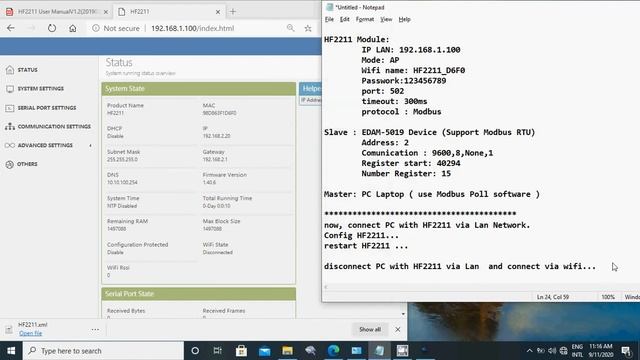
Task: Open Notepad File menu
Action: click(329, 19)
